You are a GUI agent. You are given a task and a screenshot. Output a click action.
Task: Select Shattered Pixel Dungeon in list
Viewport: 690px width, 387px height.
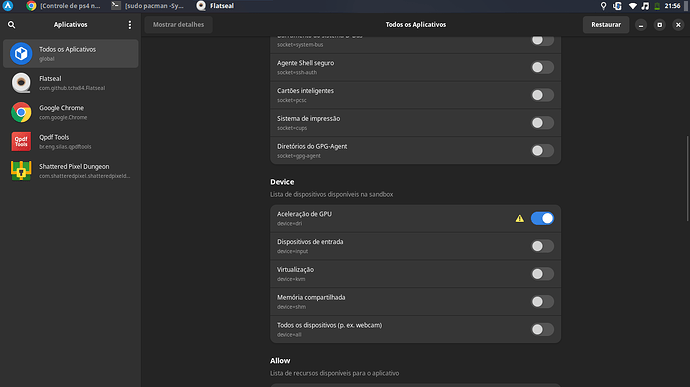(71, 171)
